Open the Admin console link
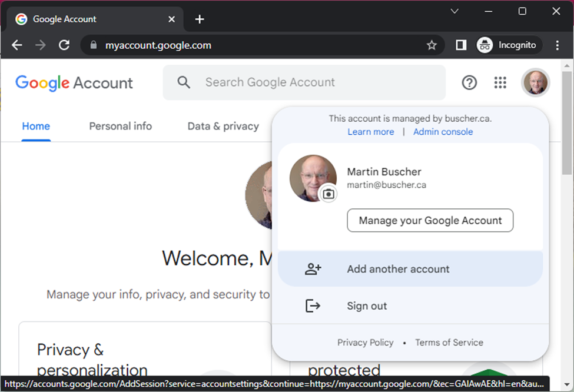The height and width of the screenshot is (392, 574). [443, 132]
